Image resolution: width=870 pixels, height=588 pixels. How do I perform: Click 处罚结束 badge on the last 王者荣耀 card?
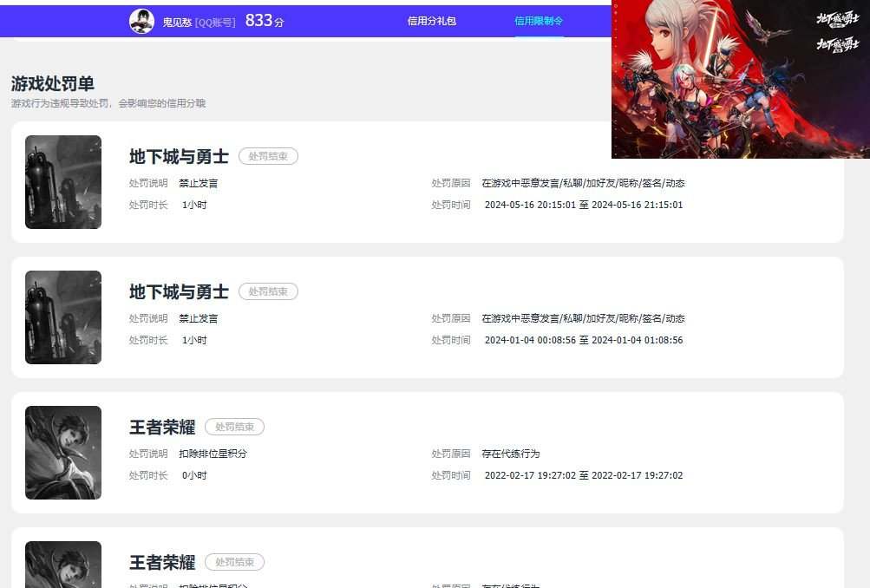235,563
